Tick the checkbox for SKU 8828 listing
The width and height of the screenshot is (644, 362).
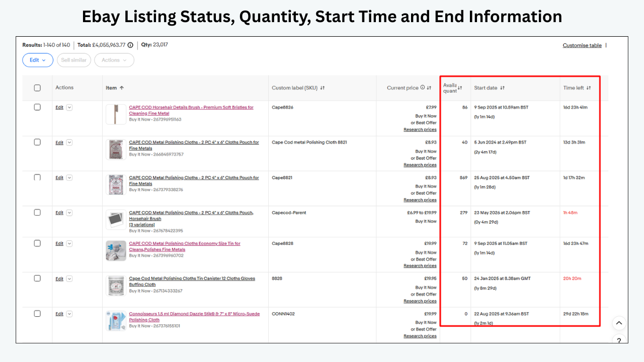click(37, 279)
